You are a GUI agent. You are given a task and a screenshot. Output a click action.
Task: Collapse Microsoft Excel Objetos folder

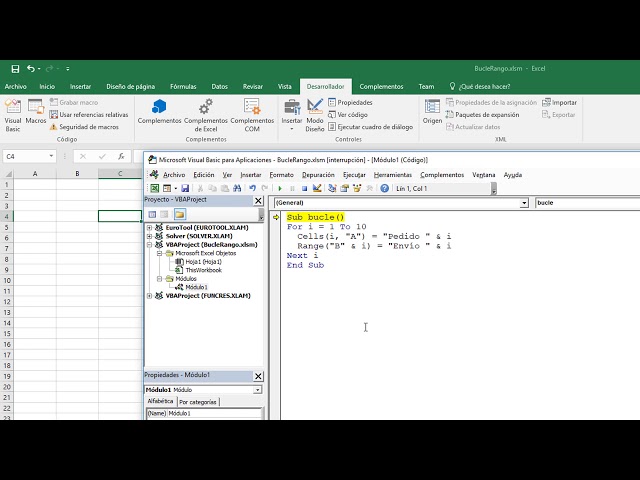point(160,253)
